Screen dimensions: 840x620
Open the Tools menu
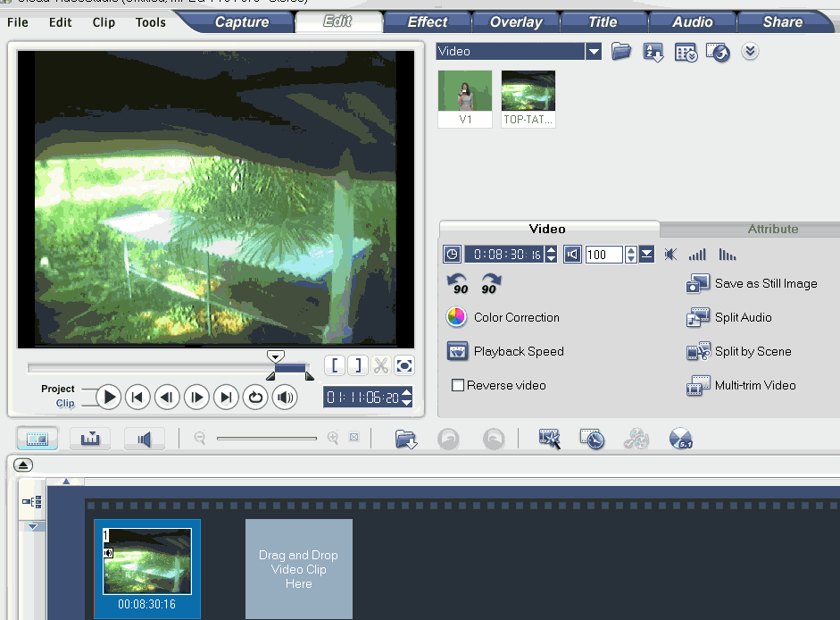tap(151, 22)
